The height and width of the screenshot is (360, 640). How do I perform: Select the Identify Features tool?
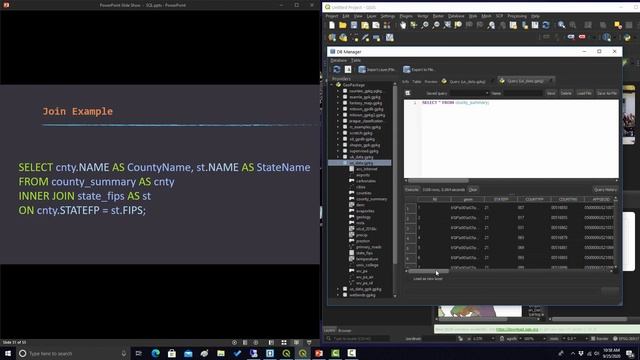[x=562, y=25]
